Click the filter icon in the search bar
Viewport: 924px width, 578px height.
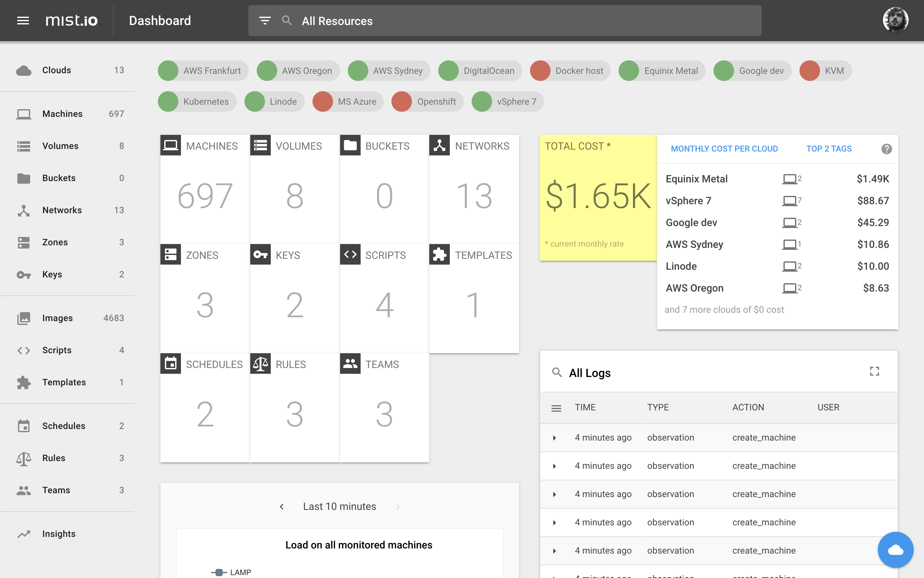coord(265,21)
